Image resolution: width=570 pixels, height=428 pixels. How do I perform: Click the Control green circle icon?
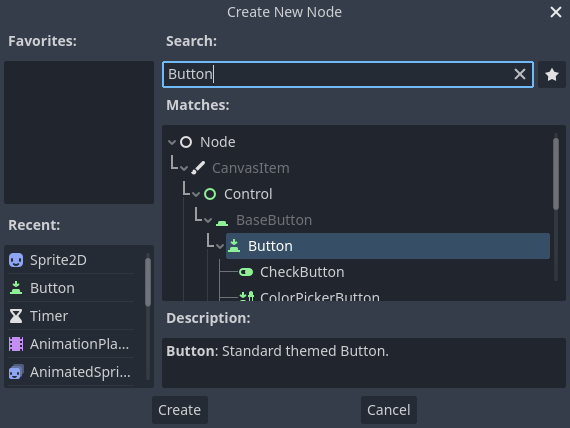coord(210,194)
